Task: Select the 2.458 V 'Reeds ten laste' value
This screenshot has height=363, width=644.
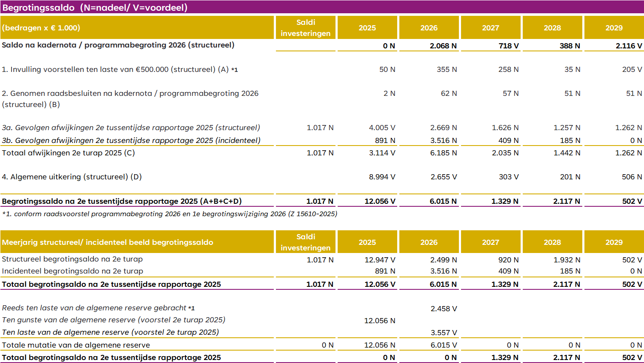Action: 443,309
